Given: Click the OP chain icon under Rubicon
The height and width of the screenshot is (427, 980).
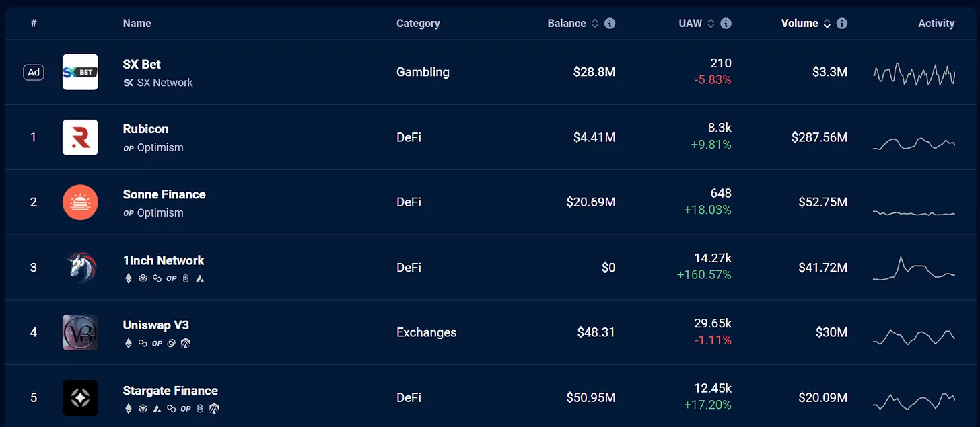Looking at the screenshot, I should click(x=129, y=148).
